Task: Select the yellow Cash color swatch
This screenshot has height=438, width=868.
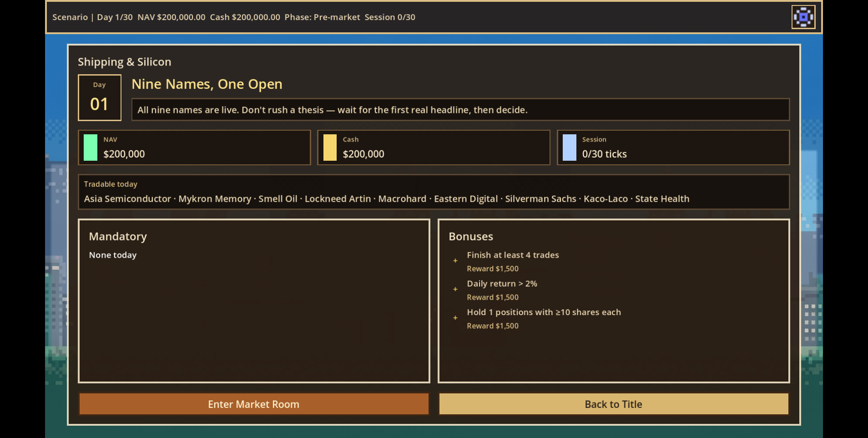Action: coord(330,148)
